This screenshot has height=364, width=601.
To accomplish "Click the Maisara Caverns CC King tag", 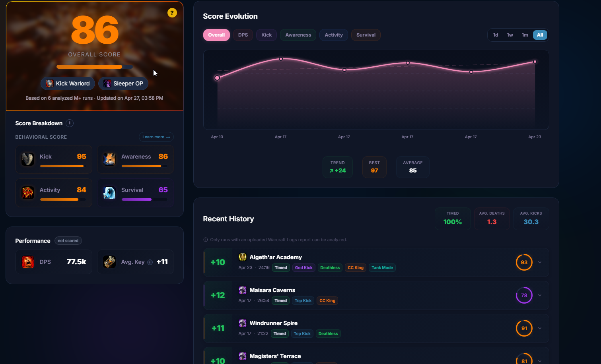I will (x=327, y=301).
